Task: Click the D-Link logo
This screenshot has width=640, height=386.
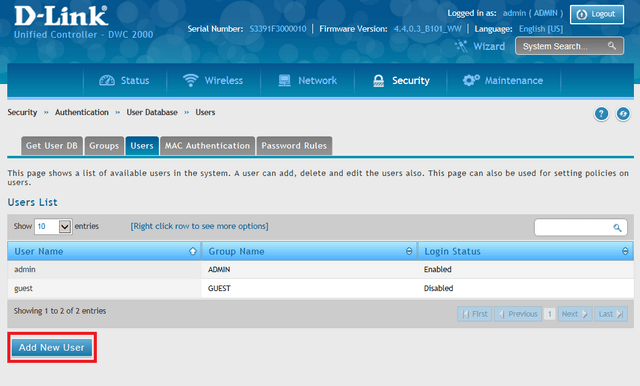Action: (61, 16)
